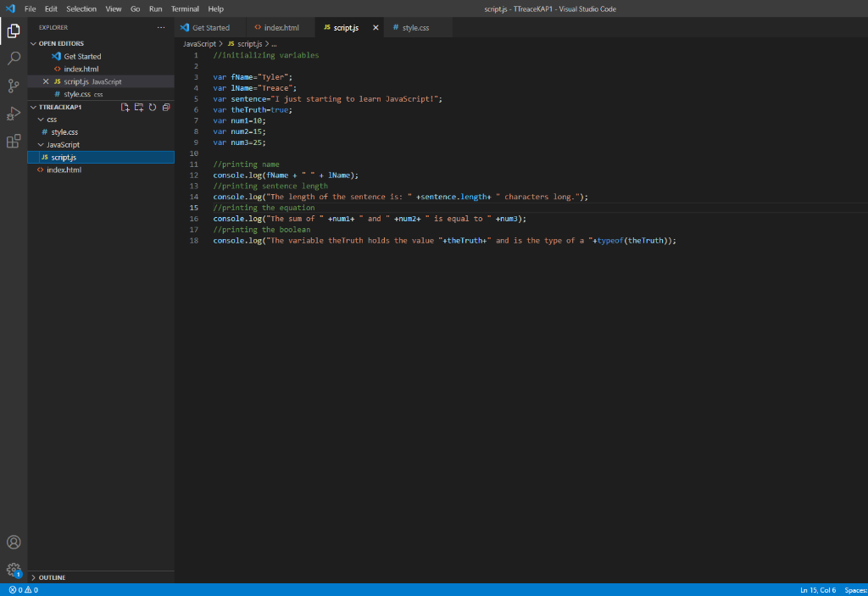The width and height of the screenshot is (868, 596).
Task: Switch to the Get Started tab
Action: point(210,28)
